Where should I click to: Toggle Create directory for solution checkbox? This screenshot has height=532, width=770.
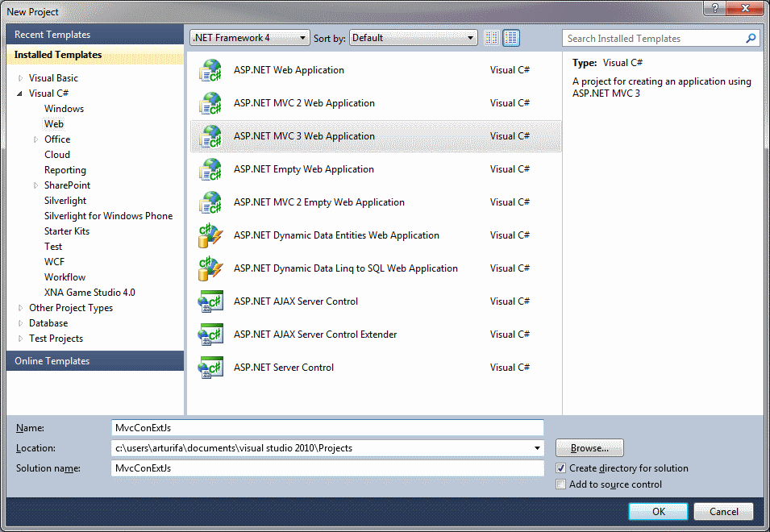pos(561,468)
